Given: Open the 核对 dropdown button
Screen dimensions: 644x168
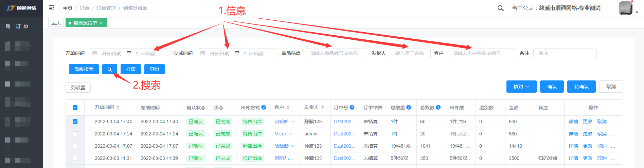Looking at the screenshot, I should 521,87.
